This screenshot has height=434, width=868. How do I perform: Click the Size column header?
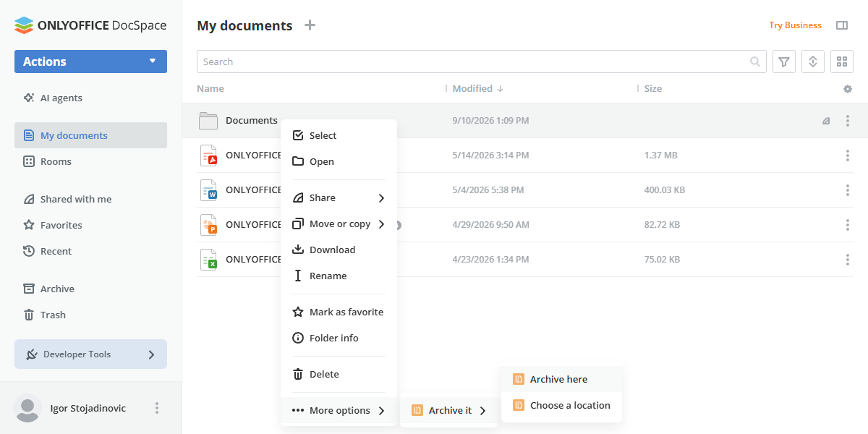pyautogui.click(x=653, y=89)
